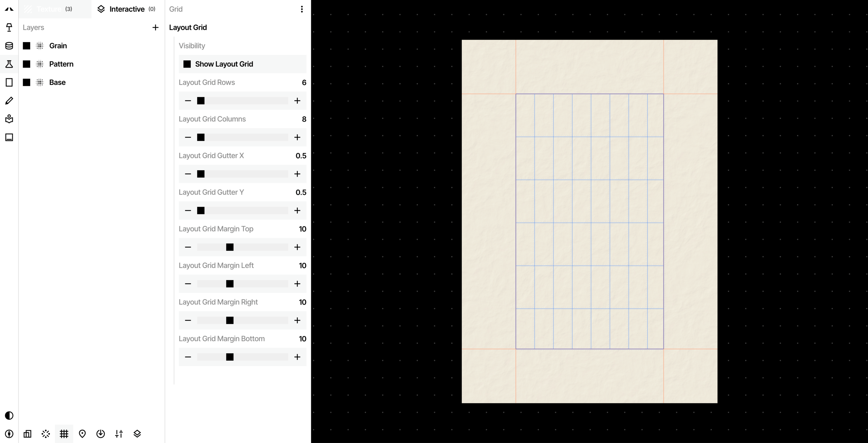Click the grid hash icon in the bottom toolbar

(64, 433)
